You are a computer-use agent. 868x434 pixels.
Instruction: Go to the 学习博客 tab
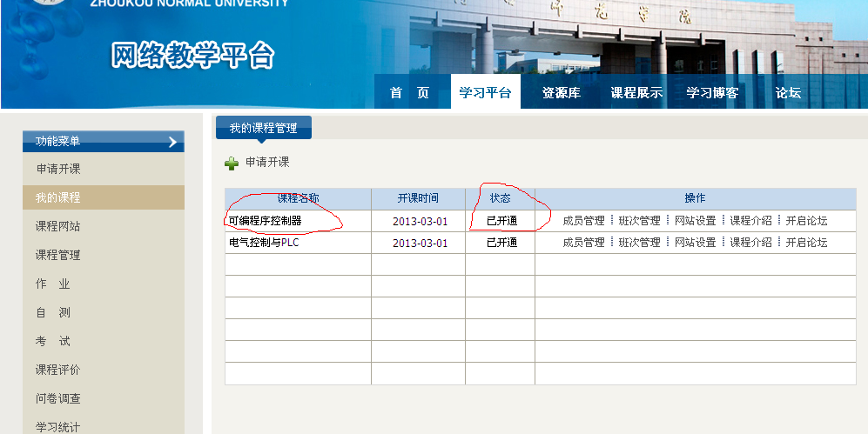click(712, 93)
